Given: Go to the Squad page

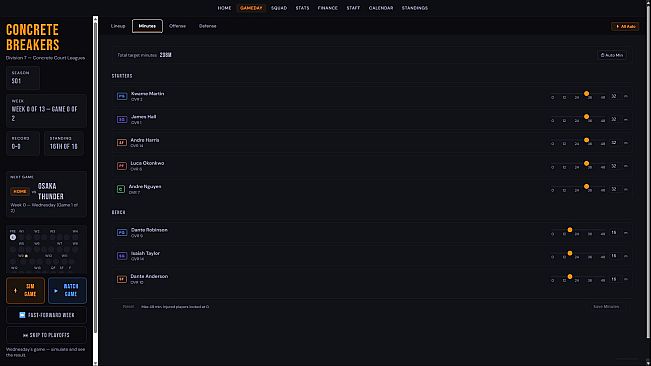Looking at the screenshot, I should 279,8.
